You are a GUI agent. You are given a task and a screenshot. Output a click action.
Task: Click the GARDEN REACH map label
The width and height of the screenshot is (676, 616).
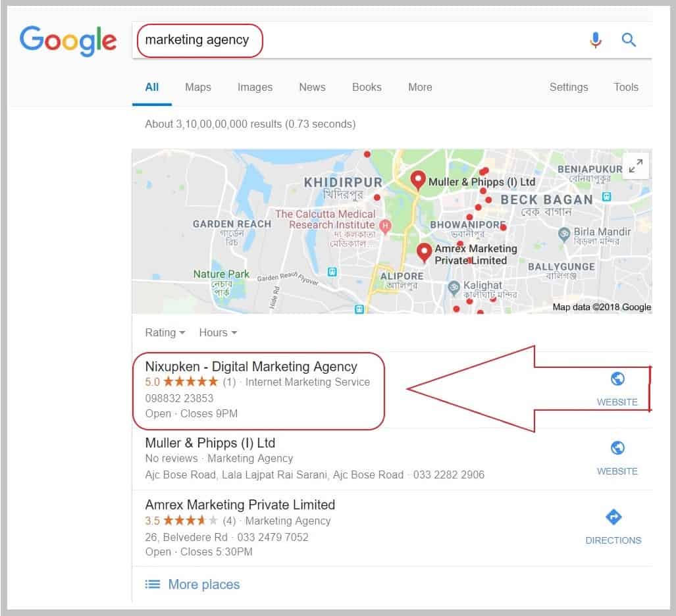232,224
